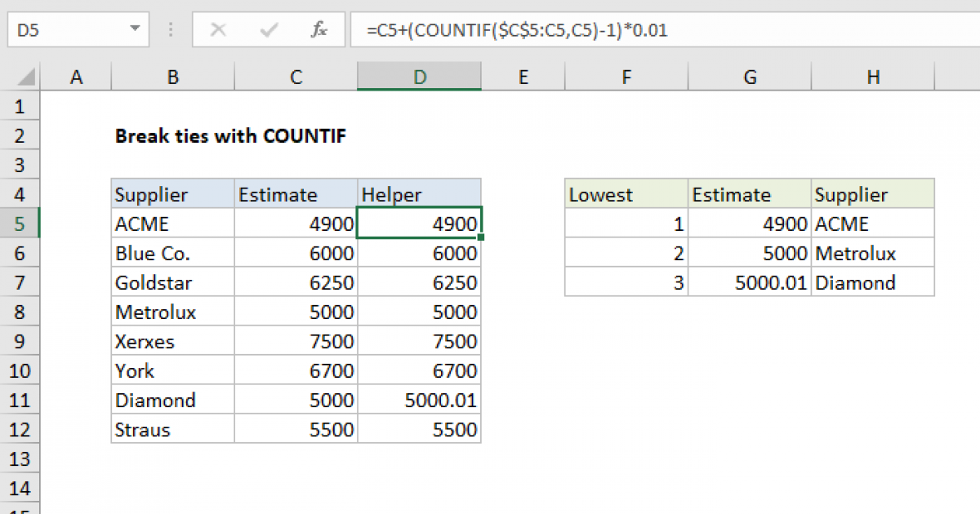980x514 pixels.
Task: Select column C header
Action: point(296,78)
